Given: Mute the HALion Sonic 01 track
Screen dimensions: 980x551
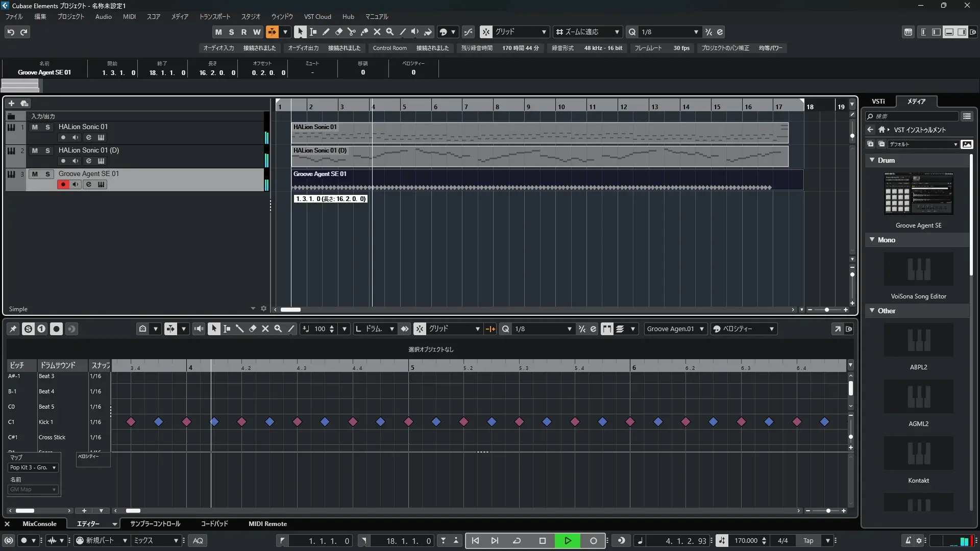Looking at the screenshot, I should [x=35, y=127].
